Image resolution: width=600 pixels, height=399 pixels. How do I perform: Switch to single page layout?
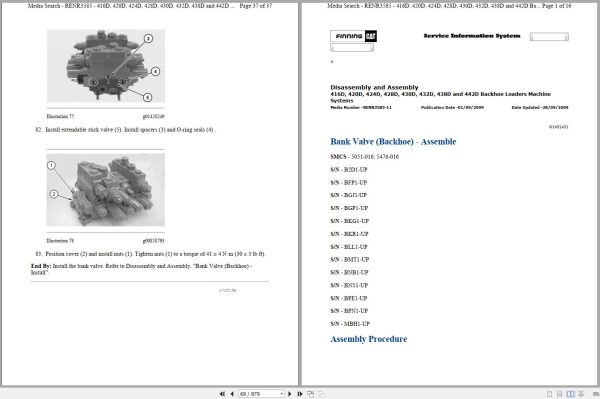549,394
